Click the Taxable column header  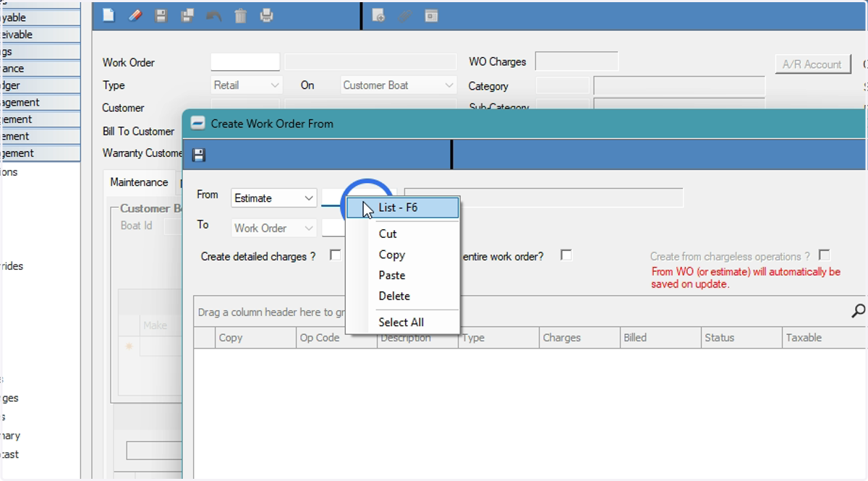825,338
